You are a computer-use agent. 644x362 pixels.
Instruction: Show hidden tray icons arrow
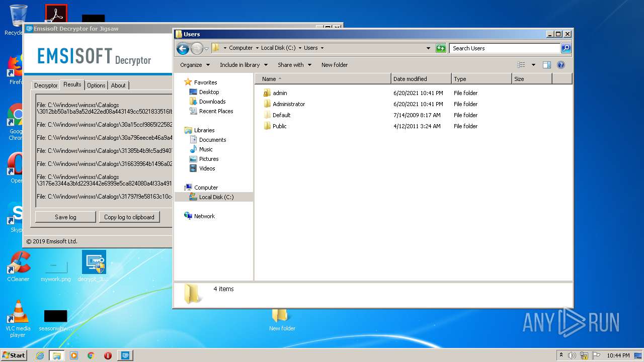point(561,355)
